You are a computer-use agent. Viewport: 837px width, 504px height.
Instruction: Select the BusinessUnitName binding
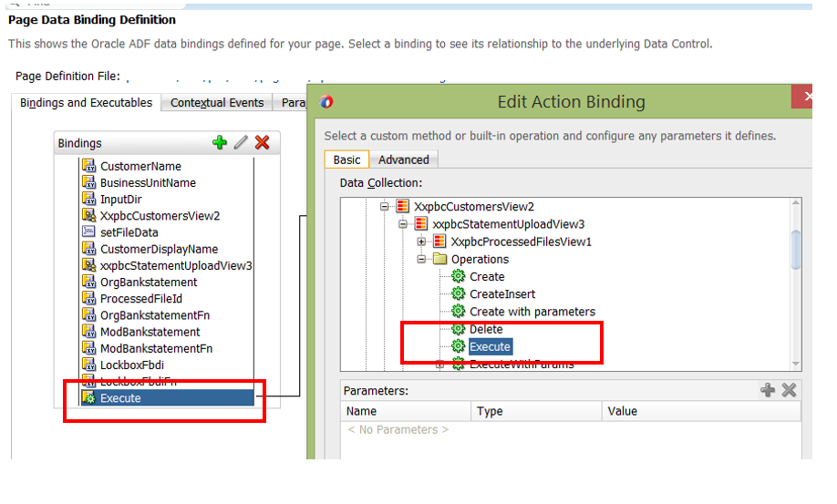pos(148,182)
